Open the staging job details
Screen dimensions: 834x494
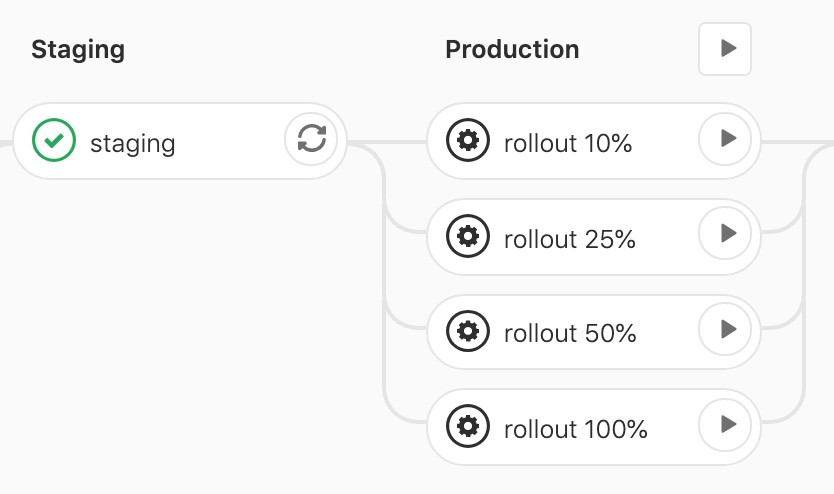(132, 143)
